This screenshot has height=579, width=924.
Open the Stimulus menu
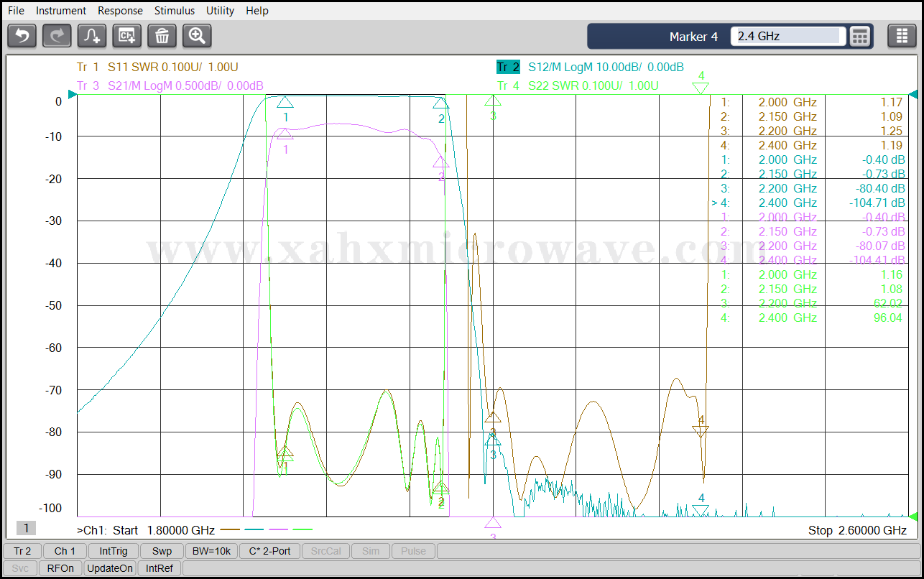(x=175, y=11)
